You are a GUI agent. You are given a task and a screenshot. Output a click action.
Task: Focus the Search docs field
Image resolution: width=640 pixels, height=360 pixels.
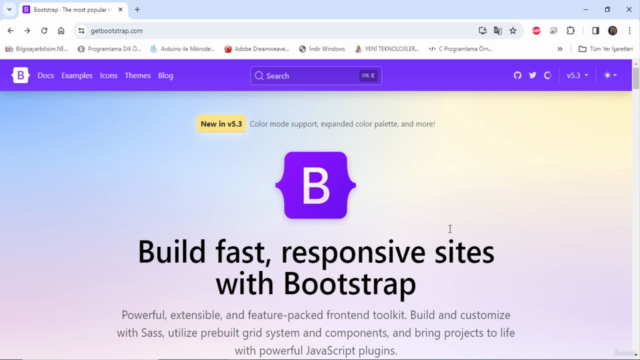click(x=316, y=76)
